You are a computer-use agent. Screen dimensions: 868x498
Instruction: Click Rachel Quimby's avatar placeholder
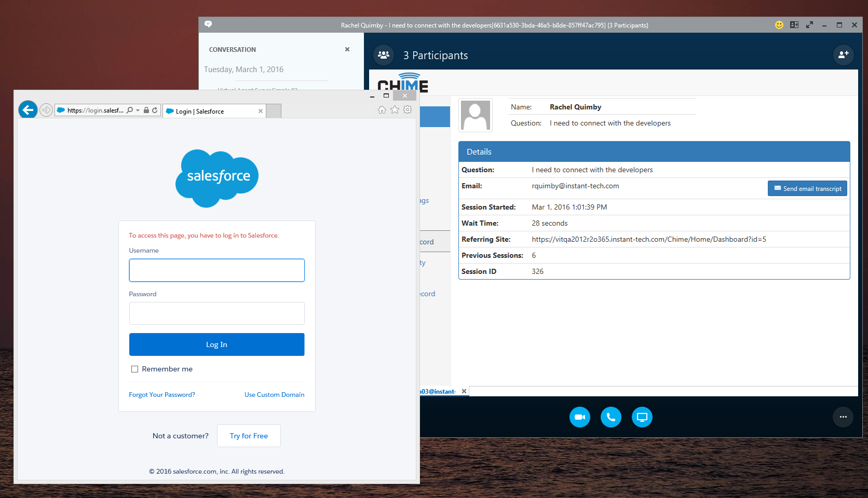(x=476, y=115)
